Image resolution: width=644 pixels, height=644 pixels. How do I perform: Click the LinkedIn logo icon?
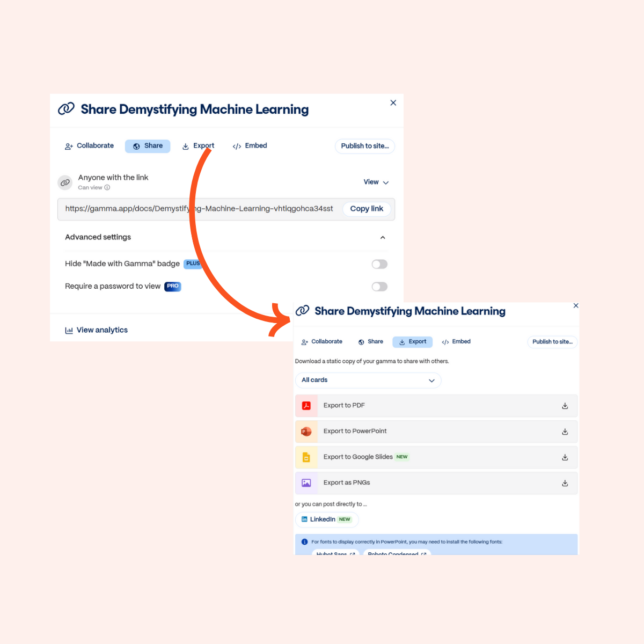(304, 519)
